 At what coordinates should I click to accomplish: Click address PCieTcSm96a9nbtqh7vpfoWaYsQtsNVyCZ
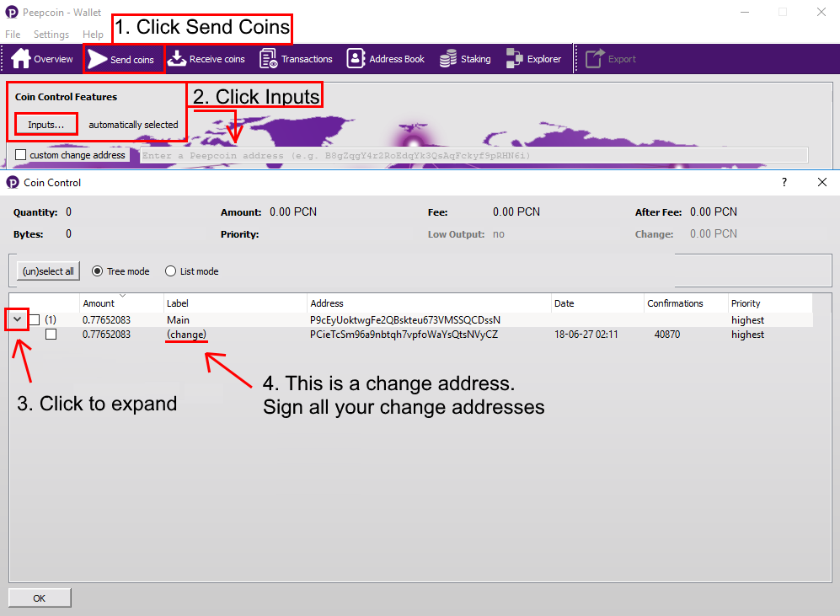(404, 335)
